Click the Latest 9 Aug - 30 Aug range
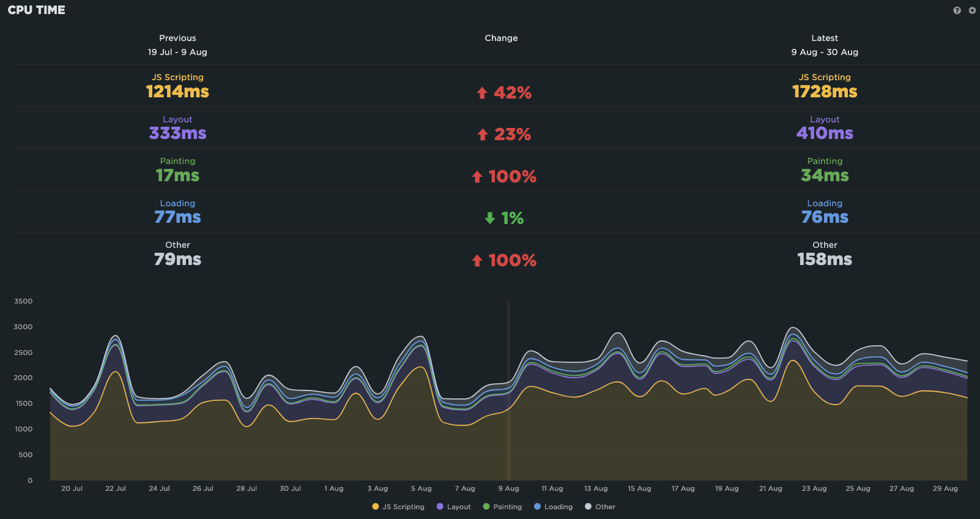 coord(824,52)
